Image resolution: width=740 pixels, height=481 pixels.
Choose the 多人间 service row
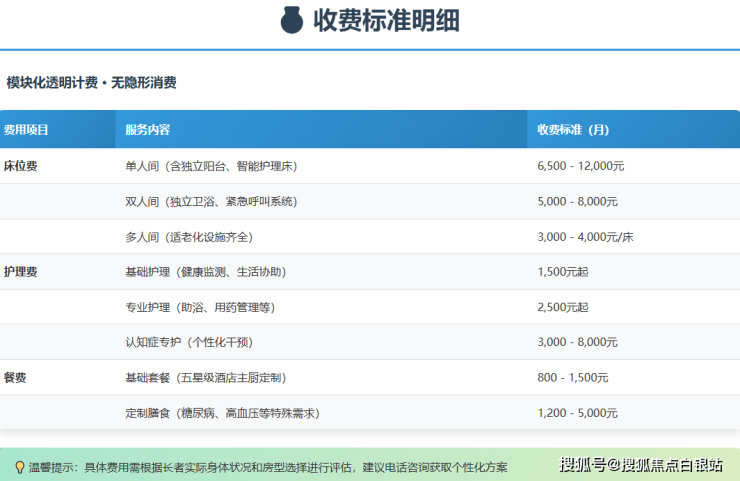[x=189, y=237]
